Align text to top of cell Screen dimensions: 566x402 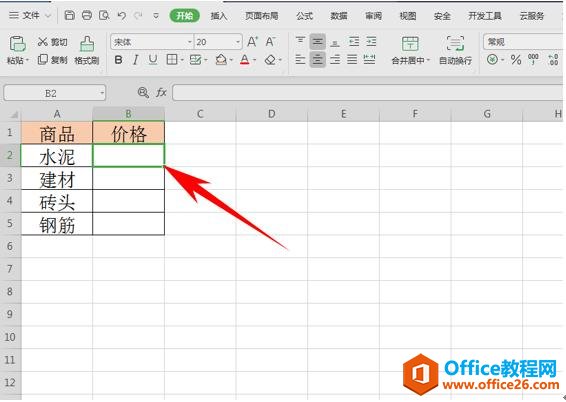[300, 42]
